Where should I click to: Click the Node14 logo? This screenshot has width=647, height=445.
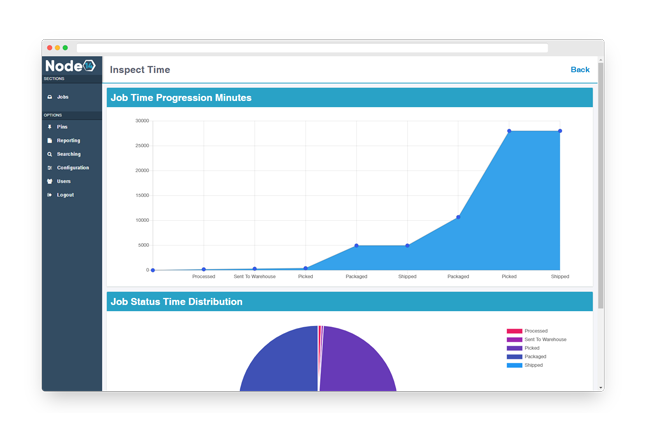(x=70, y=66)
